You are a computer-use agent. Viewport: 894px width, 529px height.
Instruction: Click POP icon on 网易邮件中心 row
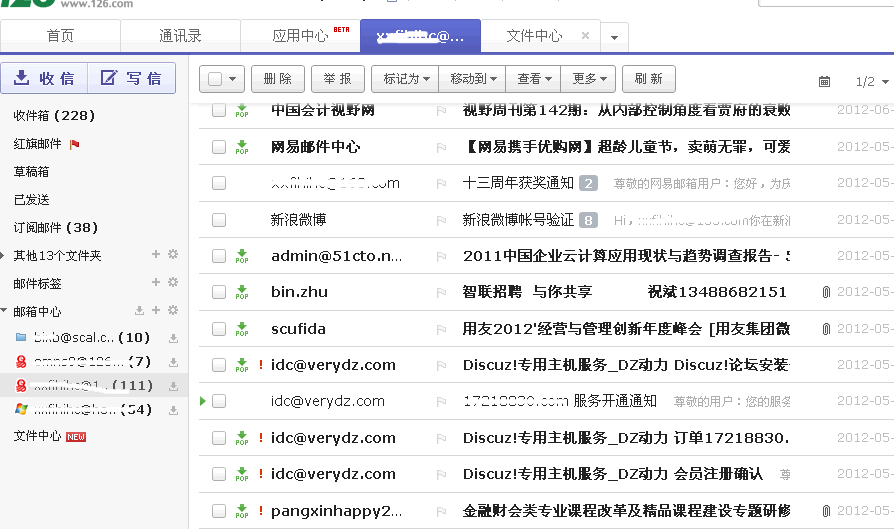point(242,147)
